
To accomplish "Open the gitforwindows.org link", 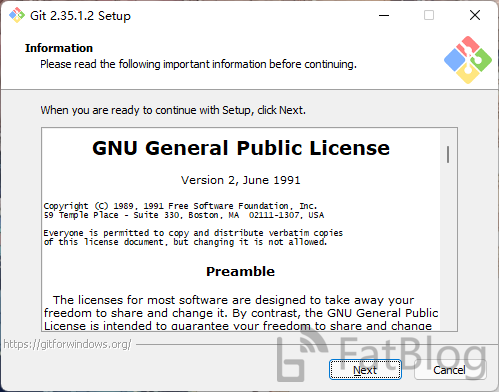I will coord(68,344).
